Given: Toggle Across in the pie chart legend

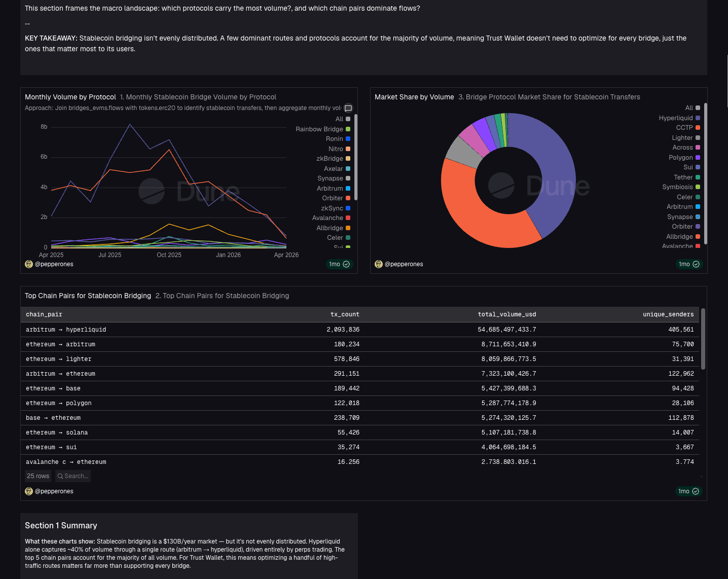Looking at the screenshot, I should point(686,148).
